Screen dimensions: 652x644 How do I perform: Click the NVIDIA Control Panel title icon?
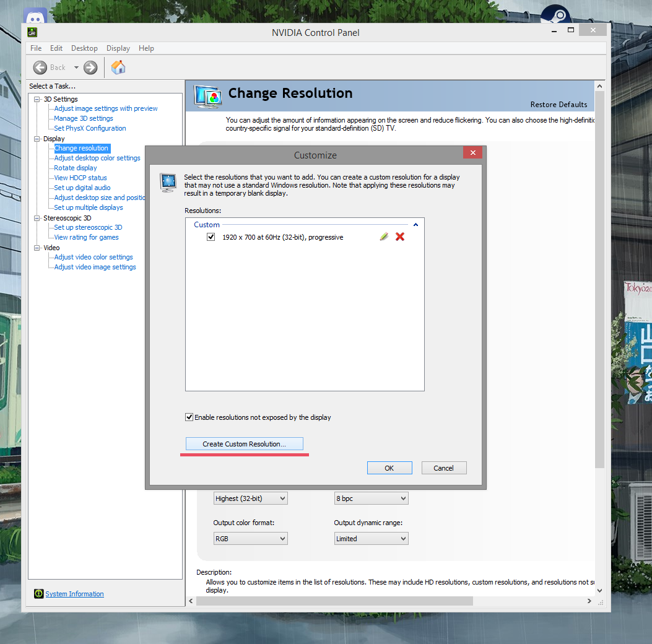[x=32, y=32]
